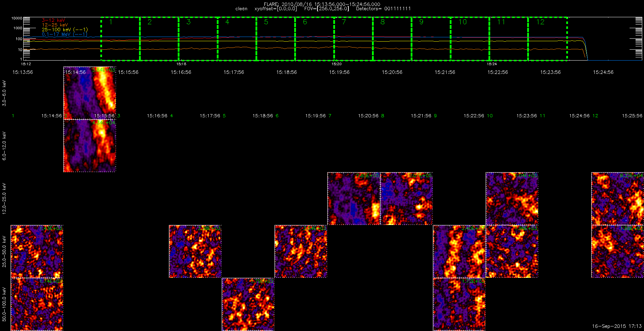Select the '6.0-12.0 keV' row label

[4, 146]
